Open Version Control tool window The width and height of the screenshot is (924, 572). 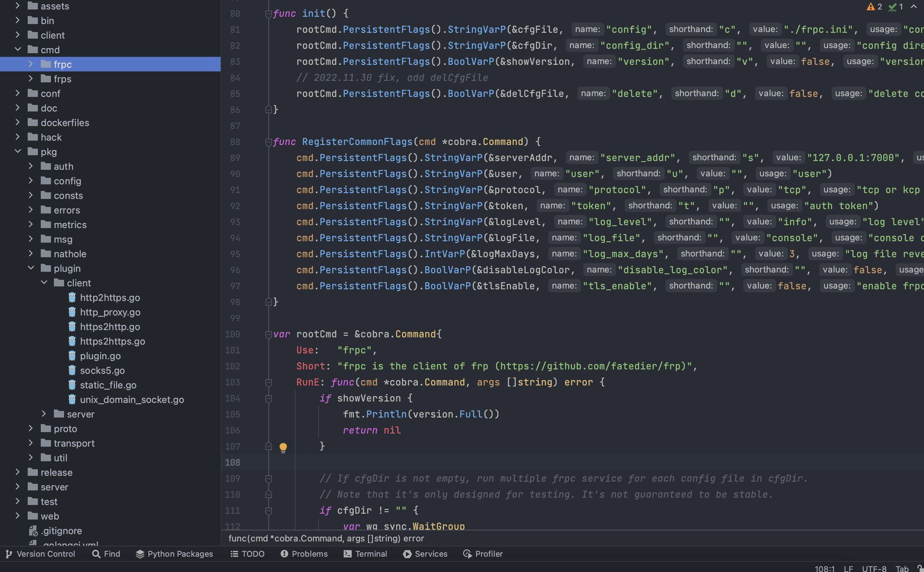click(x=40, y=554)
